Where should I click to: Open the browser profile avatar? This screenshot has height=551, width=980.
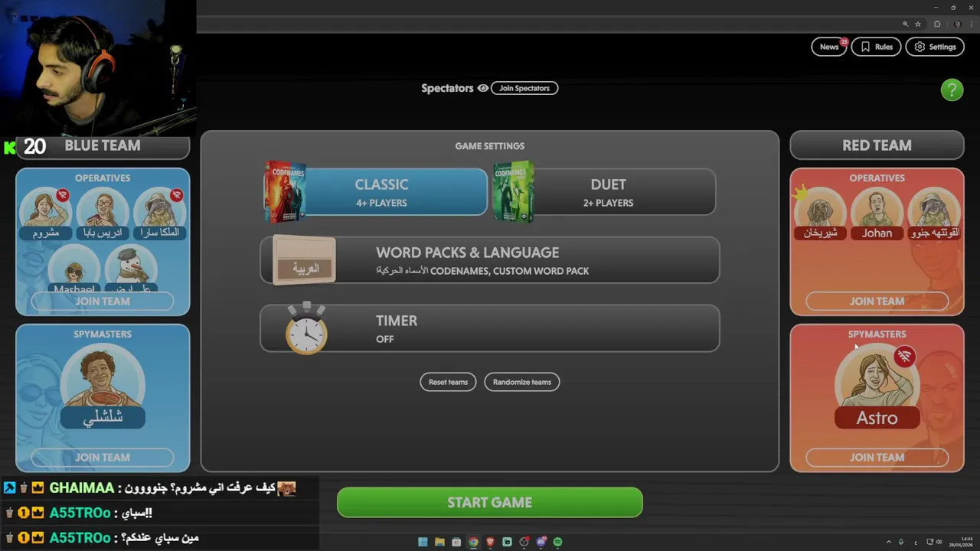click(x=957, y=24)
